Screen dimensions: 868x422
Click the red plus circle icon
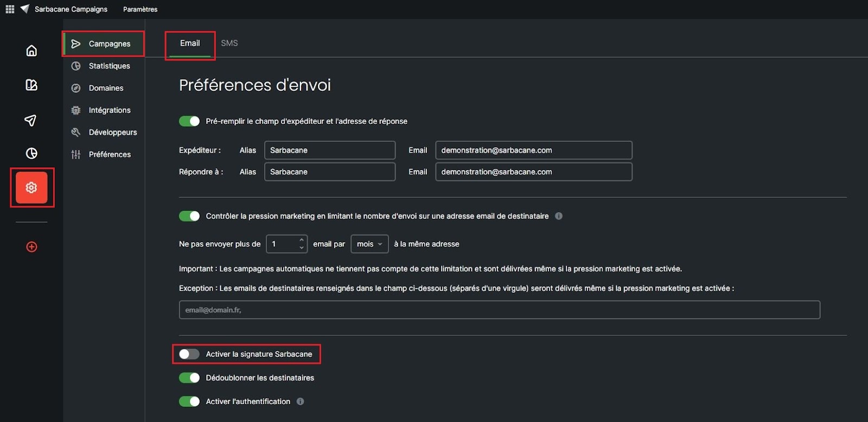coord(31,247)
